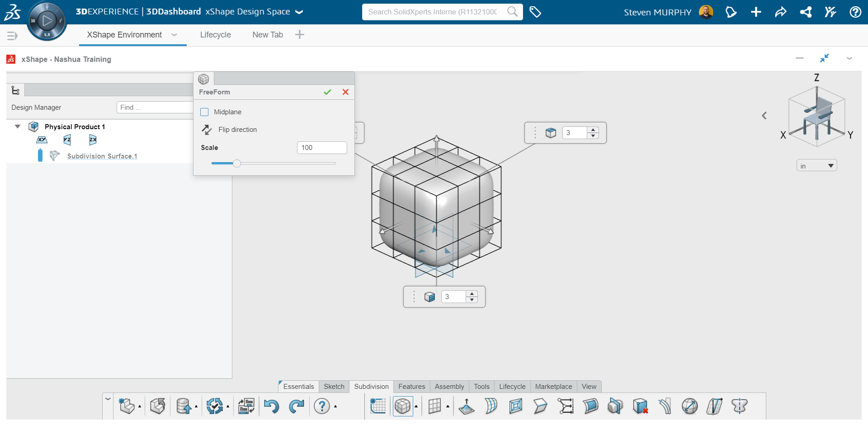
Task: Click the save database icon
Action: pyautogui.click(x=184, y=406)
